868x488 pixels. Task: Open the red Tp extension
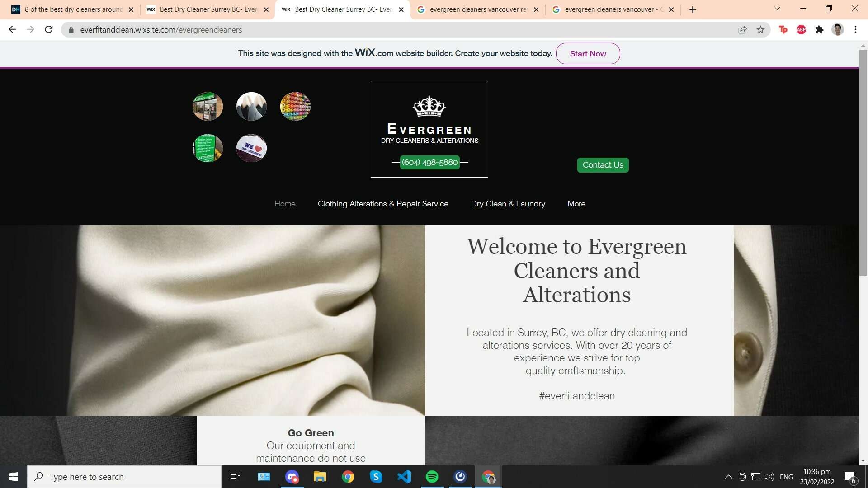coord(783,30)
